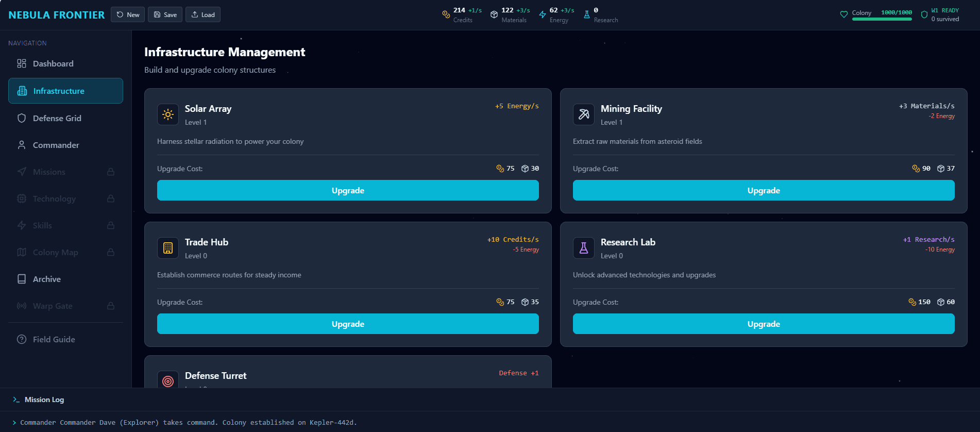
Task: Upgrade the Research Lab
Action: [764, 324]
